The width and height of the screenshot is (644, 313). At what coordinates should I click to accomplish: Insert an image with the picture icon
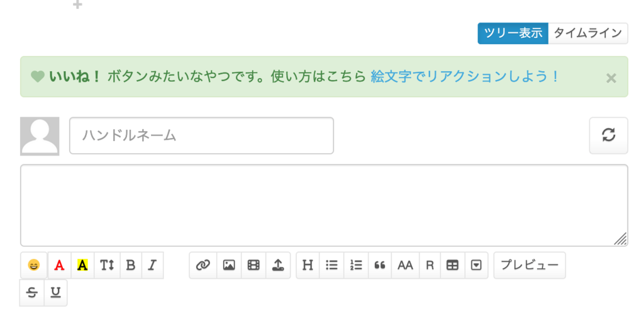[229, 265]
